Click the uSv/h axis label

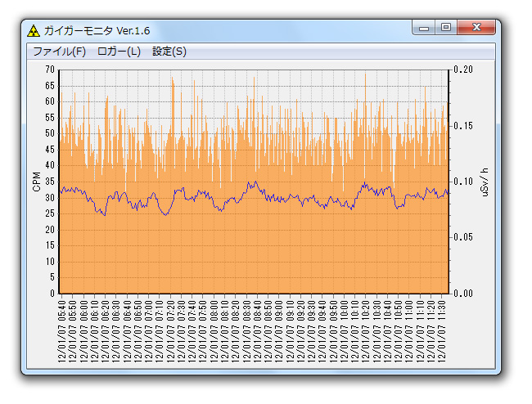485,182
